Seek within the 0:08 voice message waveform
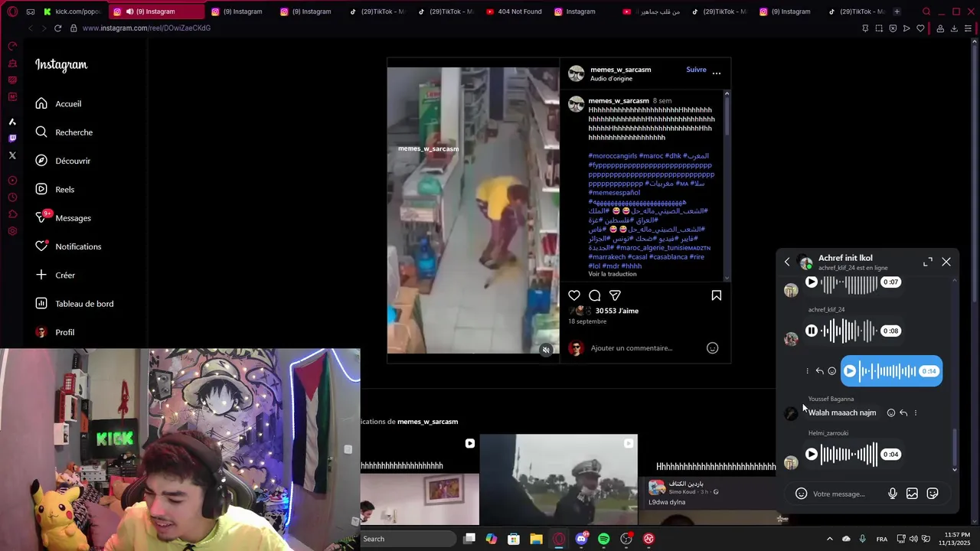The height and width of the screenshot is (551, 980). click(x=850, y=331)
